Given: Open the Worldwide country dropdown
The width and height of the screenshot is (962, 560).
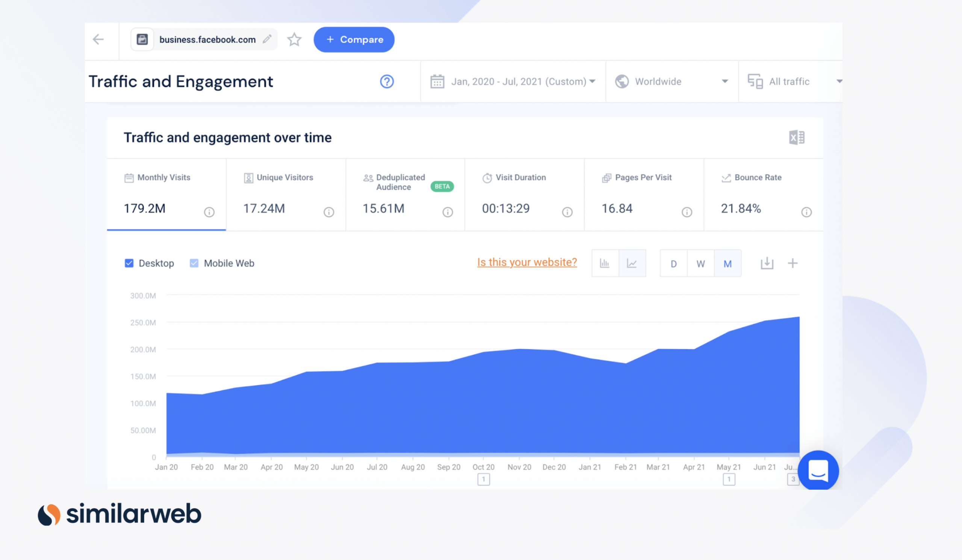Looking at the screenshot, I should pos(672,81).
